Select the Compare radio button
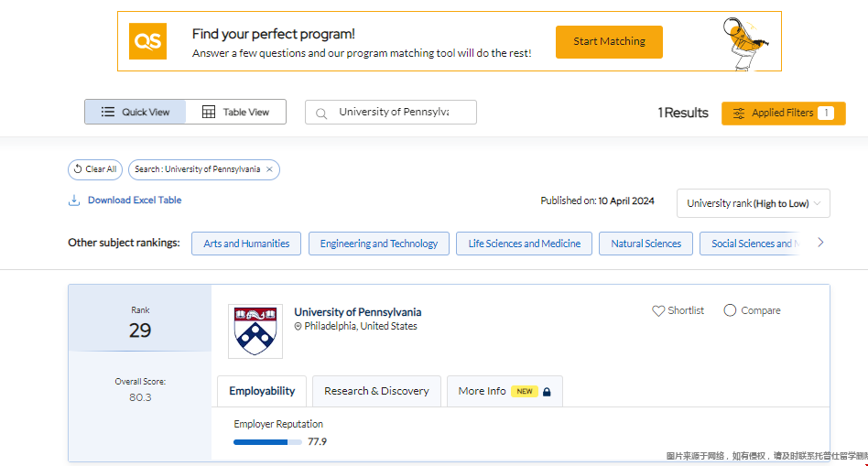The height and width of the screenshot is (466, 868). [x=730, y=310]
